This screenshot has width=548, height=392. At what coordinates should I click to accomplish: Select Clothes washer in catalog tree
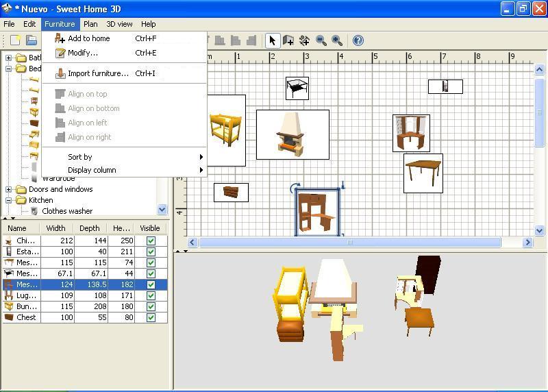(x=67, y=211)
